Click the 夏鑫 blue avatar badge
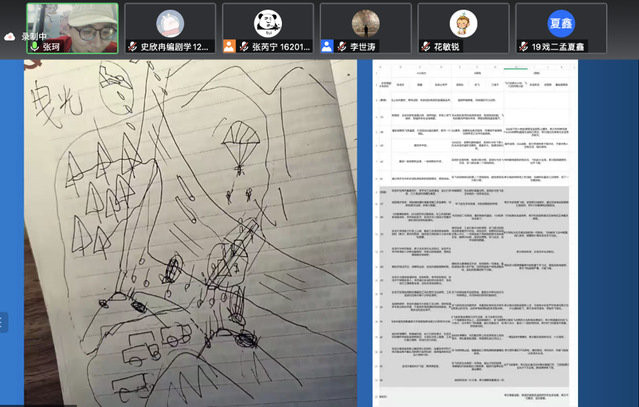 561,22
